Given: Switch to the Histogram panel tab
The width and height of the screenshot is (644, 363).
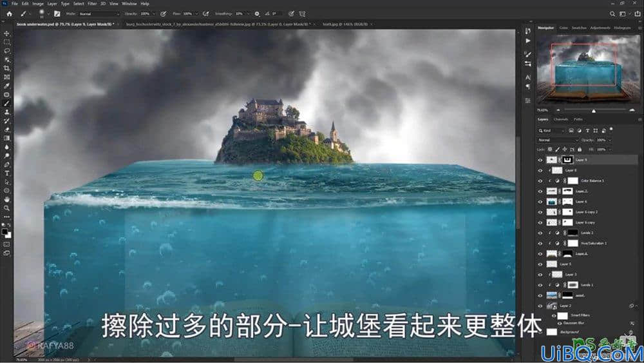Looking at the screenshot, I should [622, 28].
